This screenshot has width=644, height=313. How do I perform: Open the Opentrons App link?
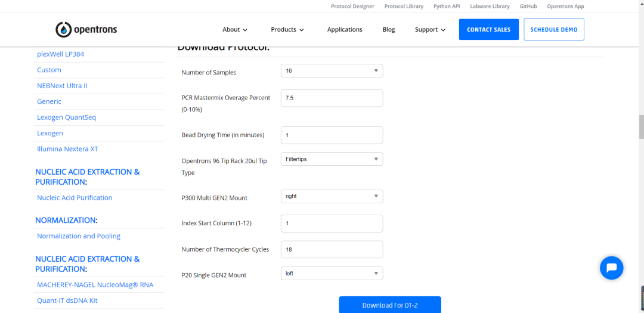click(x=565, y=6)
